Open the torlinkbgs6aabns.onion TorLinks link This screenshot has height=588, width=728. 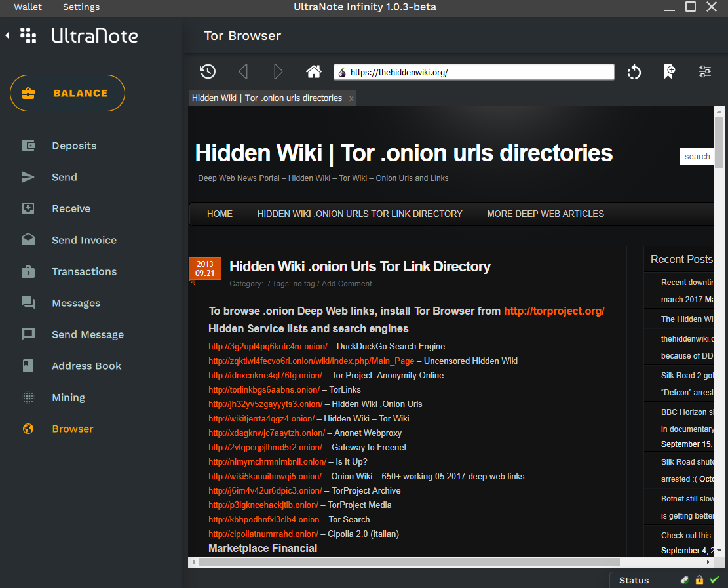[264, 389]
